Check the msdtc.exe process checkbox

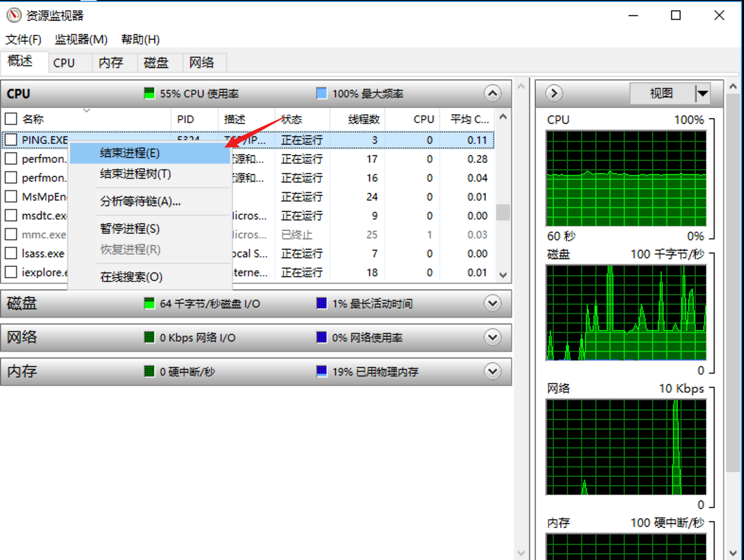click(x=11, y=215)
